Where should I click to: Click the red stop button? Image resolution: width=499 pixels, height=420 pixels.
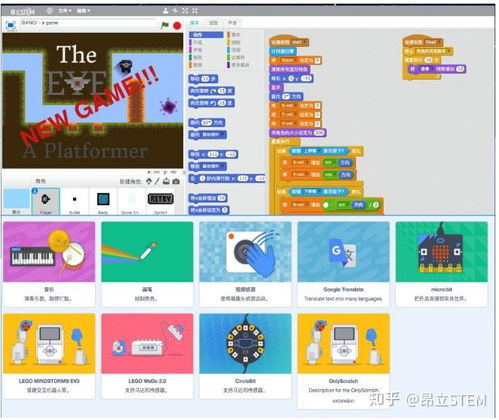[x=177, y=25]
